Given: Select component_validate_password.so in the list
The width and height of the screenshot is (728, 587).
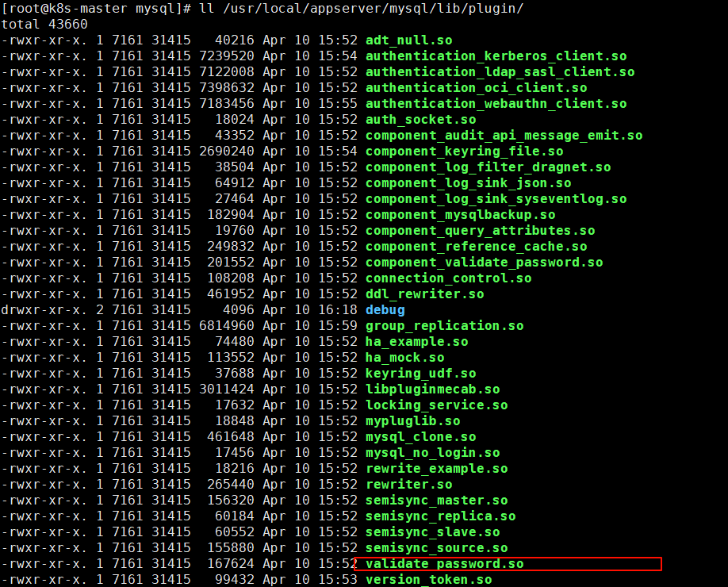Looking at the screenshot, I should (484, 263).
